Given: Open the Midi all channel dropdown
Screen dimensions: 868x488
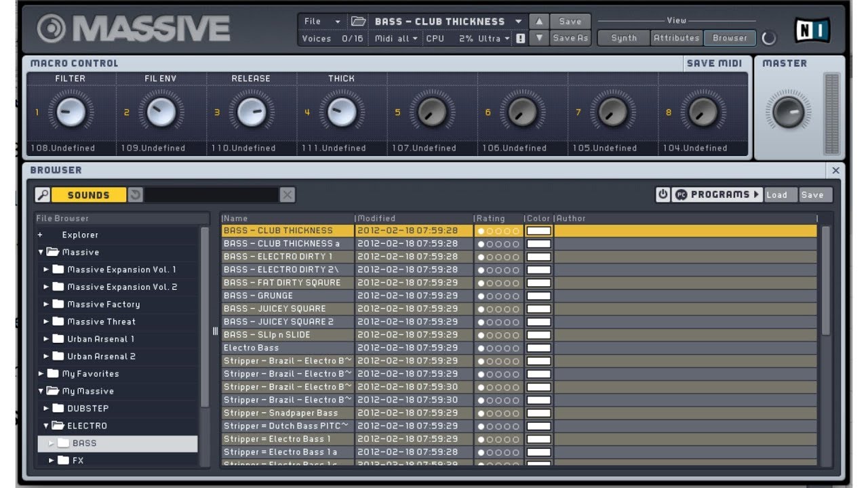Looking at the screenshot, I should tap(397, 39).
